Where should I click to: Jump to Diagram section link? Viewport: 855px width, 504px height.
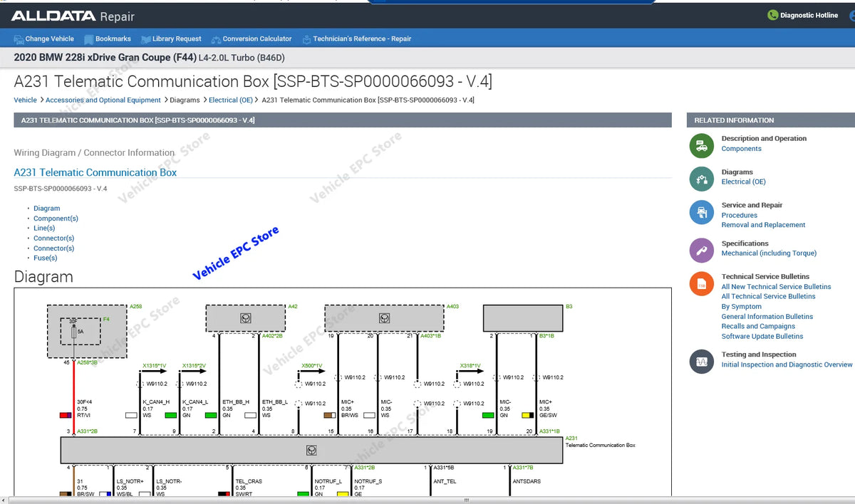[47, 209]
